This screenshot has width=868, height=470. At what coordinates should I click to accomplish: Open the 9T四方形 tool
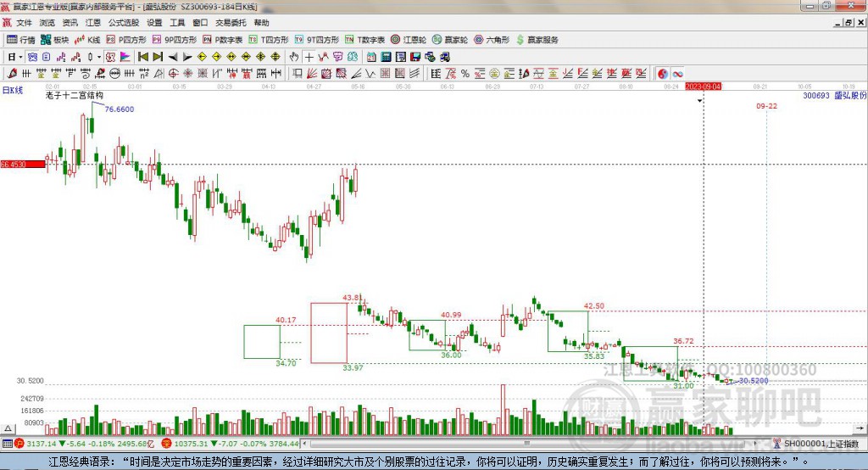coord(317,40)
